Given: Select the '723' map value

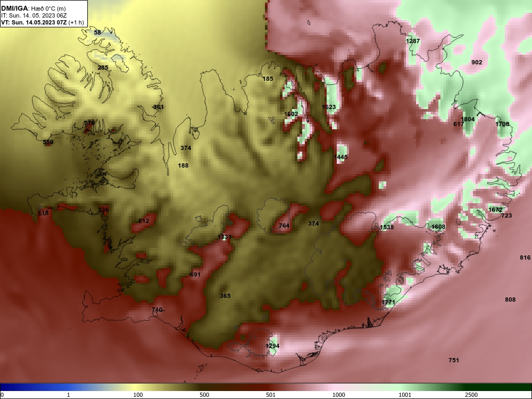Looking at the screenshot, I should coord(506,215).
